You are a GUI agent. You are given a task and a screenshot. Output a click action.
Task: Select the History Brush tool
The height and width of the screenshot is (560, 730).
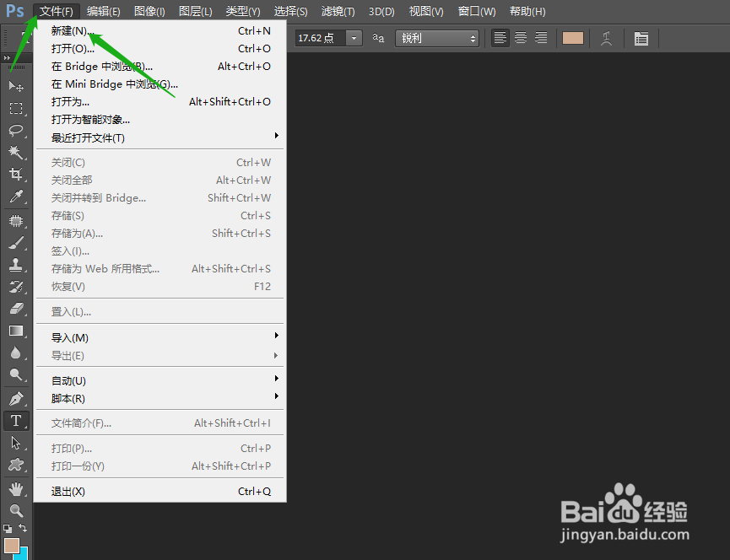(16, 287)
